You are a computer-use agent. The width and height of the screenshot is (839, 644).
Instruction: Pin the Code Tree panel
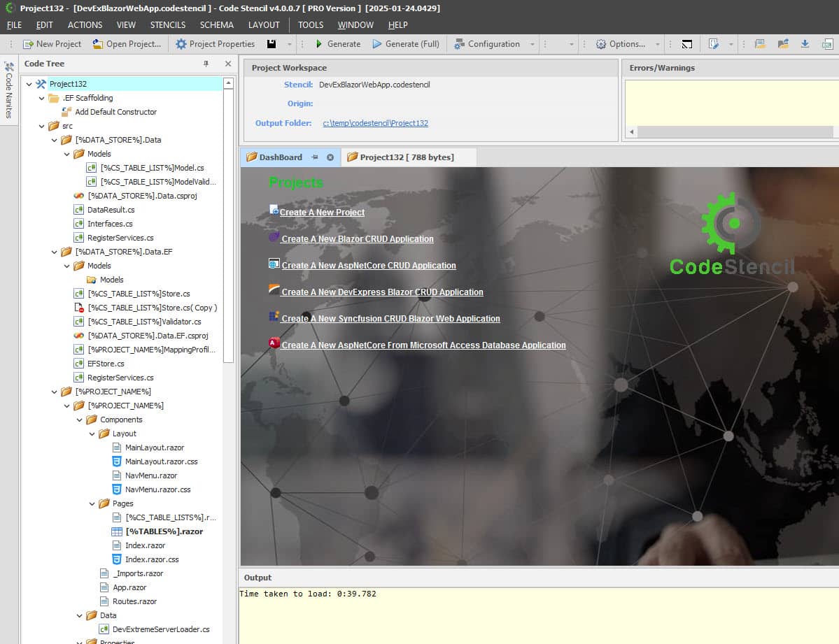coord(206,64)
